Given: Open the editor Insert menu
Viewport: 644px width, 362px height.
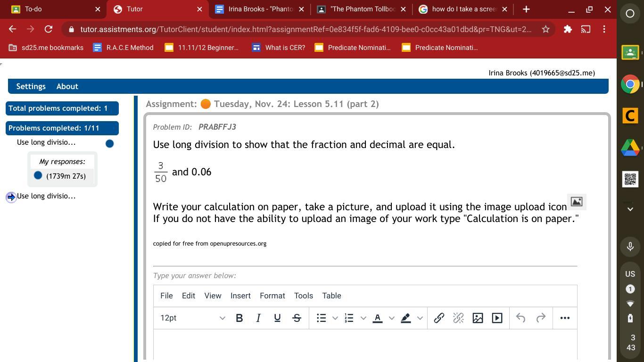Looking at the screenshot, I should (x=240, y=296).
